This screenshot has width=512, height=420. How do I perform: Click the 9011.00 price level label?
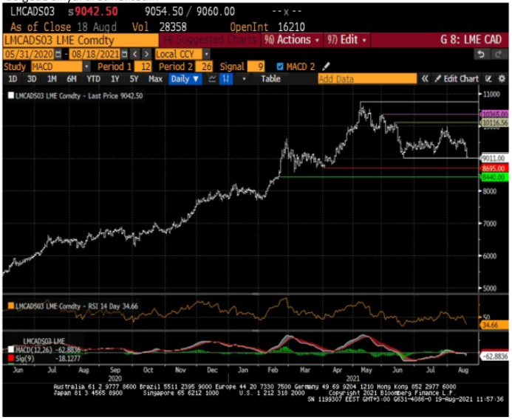495,158
